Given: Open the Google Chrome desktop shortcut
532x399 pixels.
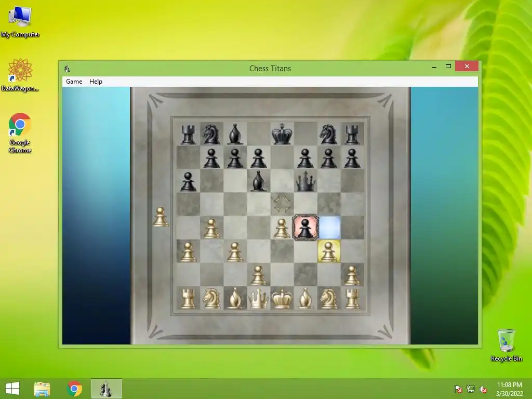Looking at the screenshot, I should click(20, 132).
